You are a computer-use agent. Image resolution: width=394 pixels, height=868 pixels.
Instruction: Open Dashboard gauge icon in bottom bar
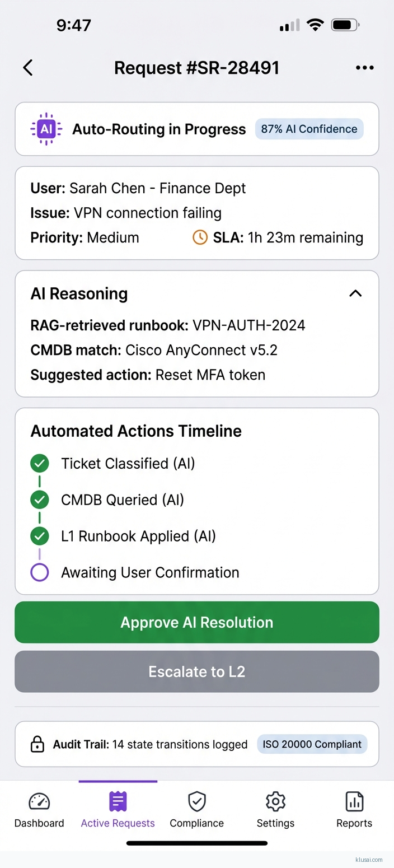tap(39, 802)
